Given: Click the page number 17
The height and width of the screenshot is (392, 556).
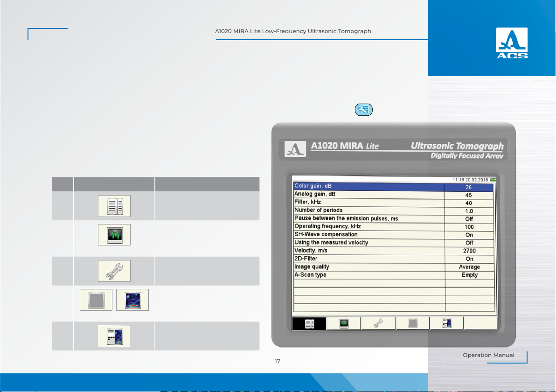Looking at the screenshot, I should pos(277,361).
